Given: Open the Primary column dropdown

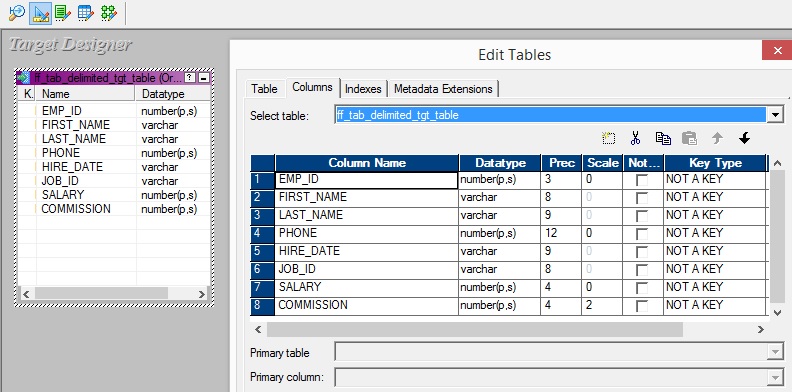Looking at the screenshot, I should [775, 377].
